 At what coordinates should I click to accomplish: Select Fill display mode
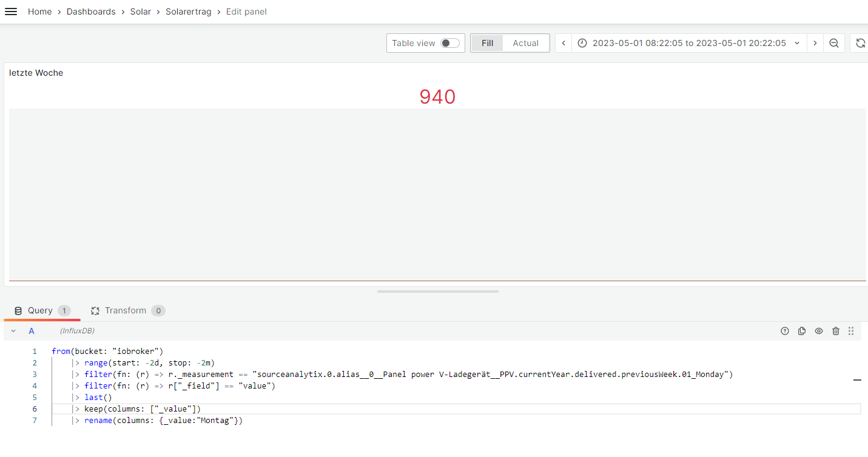pos(488,43)
